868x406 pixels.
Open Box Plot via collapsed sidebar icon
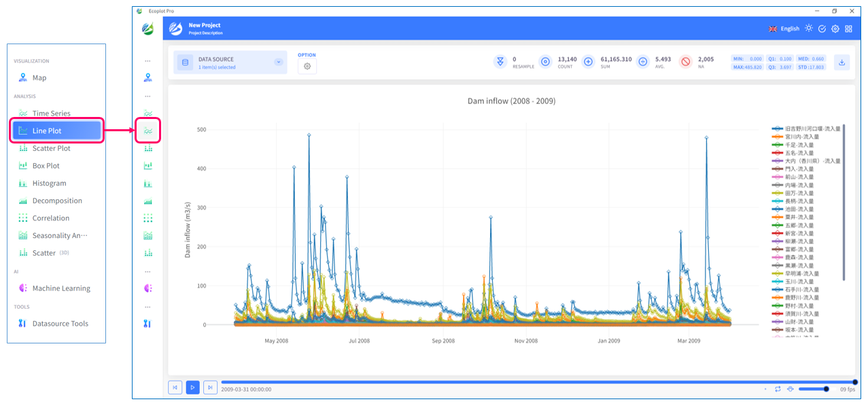click(x=148, y=166)
